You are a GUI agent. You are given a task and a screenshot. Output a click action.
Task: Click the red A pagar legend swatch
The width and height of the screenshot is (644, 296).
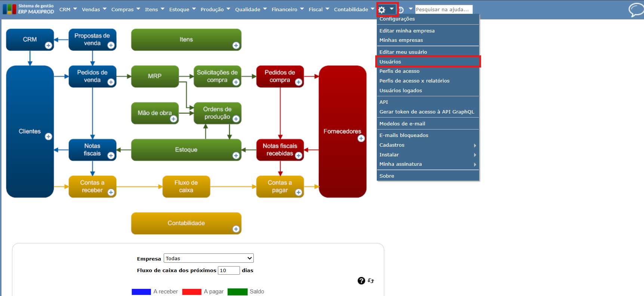click(x=192, y=292)
